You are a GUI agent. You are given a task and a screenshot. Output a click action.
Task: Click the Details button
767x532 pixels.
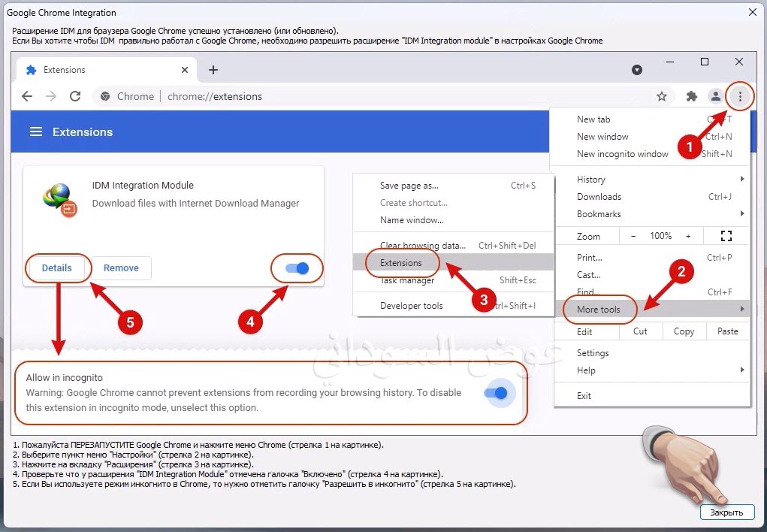tap(57, 268)
